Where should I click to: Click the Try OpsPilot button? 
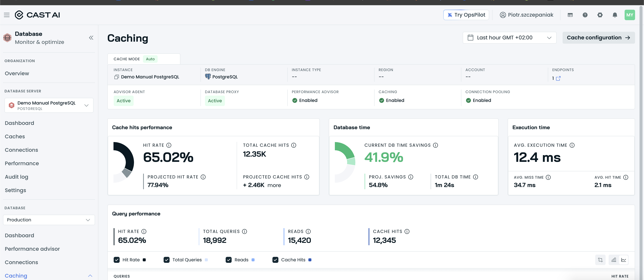pos(466,15)
